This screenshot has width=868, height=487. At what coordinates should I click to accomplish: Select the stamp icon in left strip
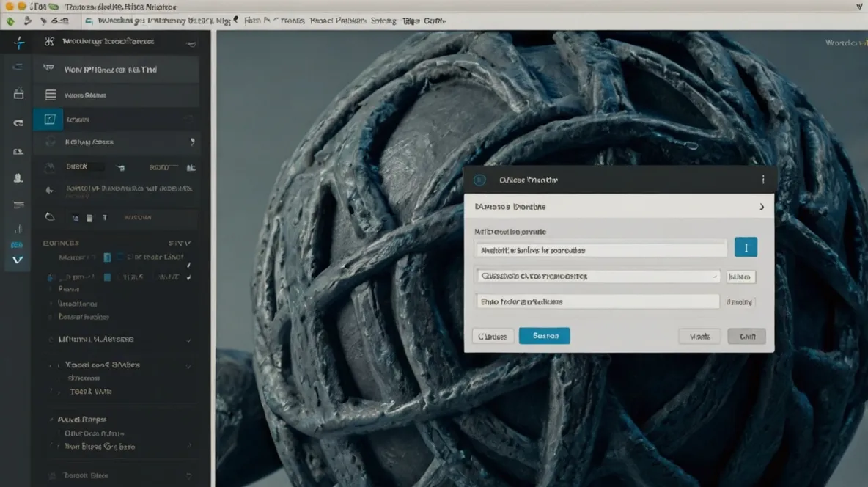(x=18, y=178)
